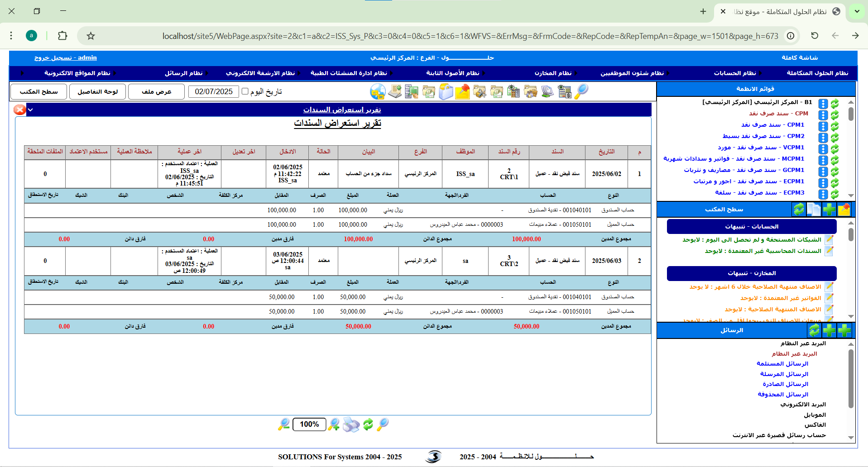
Task: Refresh the desktop panel header
Action: pos(799,210)
